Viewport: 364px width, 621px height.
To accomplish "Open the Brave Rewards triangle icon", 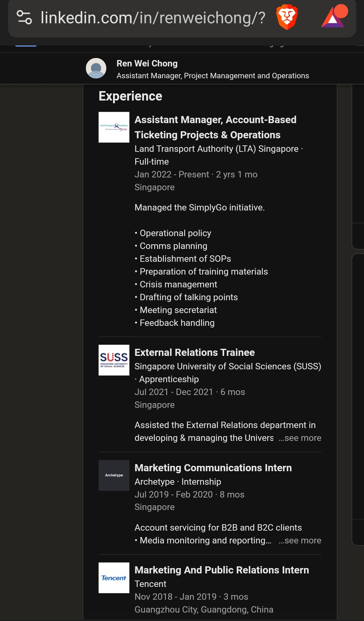I will click(x=334, y=16).
